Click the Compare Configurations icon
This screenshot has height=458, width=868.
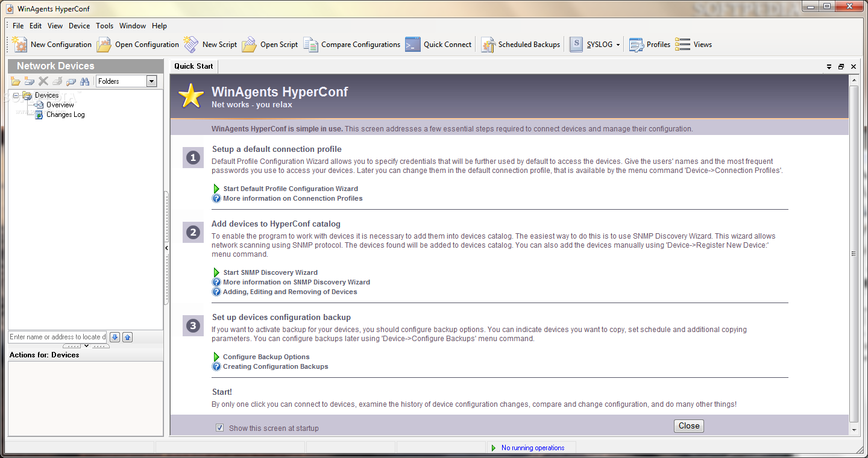tap(310, 45)
